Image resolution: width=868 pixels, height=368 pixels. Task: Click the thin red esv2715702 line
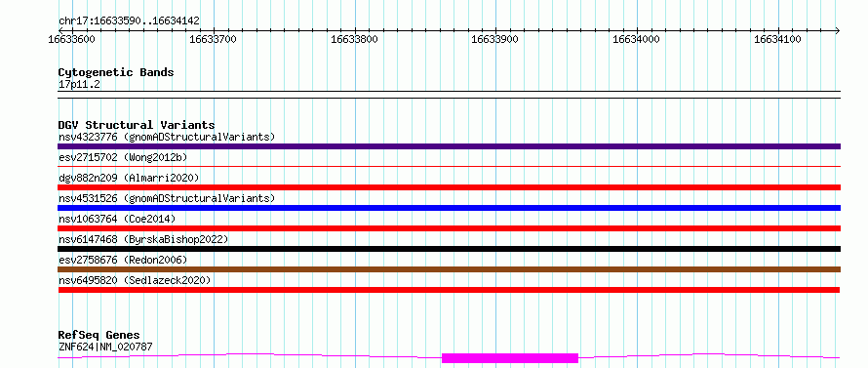click(449, 166)
